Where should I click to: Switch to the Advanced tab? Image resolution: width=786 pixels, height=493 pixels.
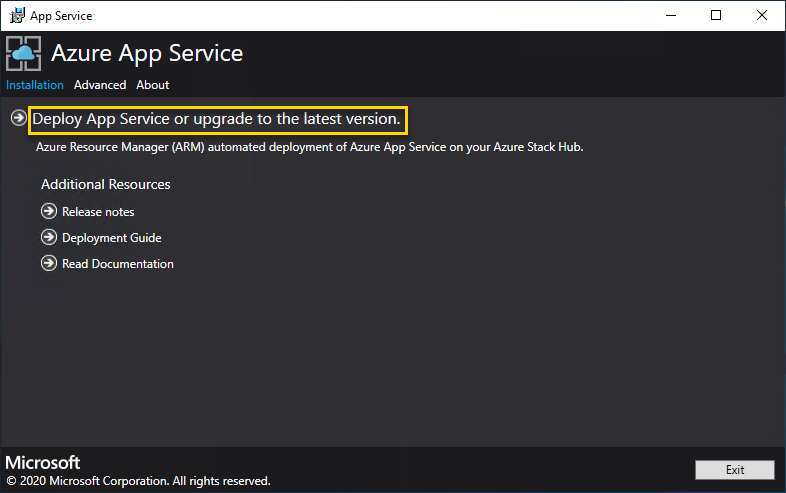tap(100, 85)
